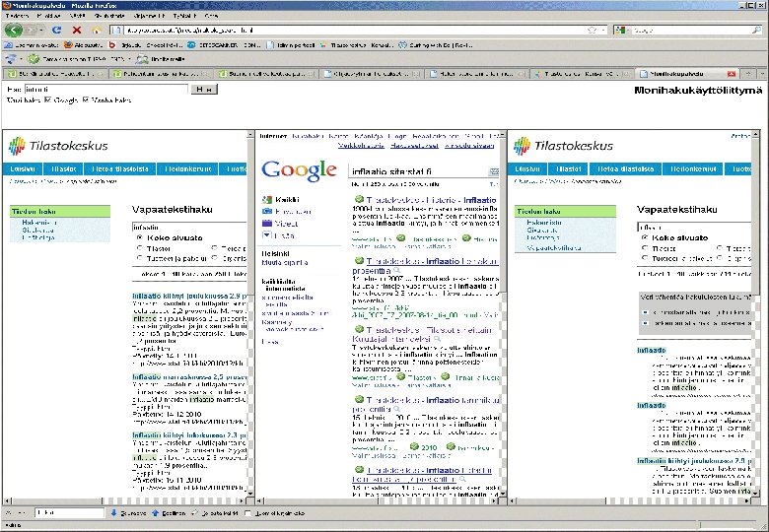Click Edellinen previous button in find bar
This screenshot has width=769, height=532.
click(169, 513)
